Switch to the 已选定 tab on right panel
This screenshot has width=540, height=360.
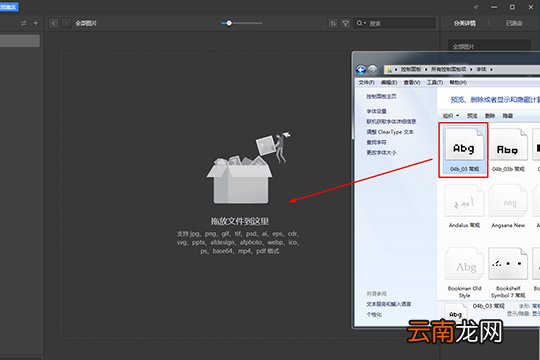(x=514, y=23)
